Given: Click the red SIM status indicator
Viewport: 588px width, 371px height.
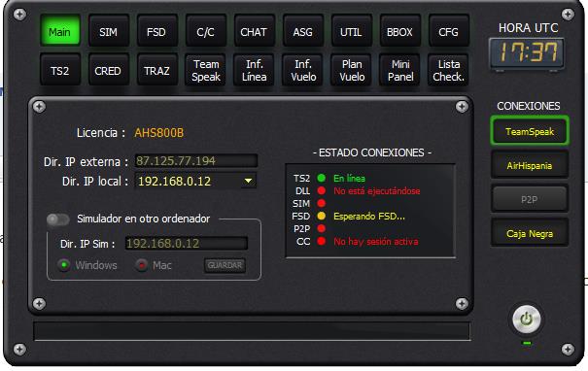Looking at the screenshot, I should 322,203.
